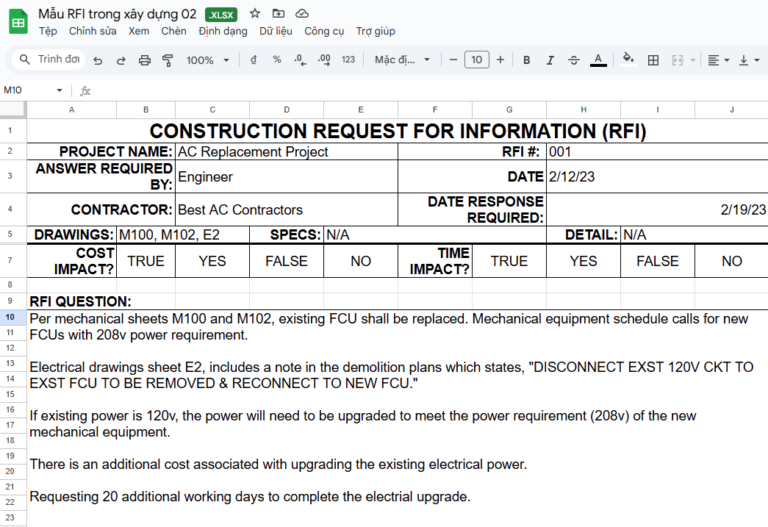768x527 pixels.
Task: Open the Định dạng menu
Action: tap(223, 31)
